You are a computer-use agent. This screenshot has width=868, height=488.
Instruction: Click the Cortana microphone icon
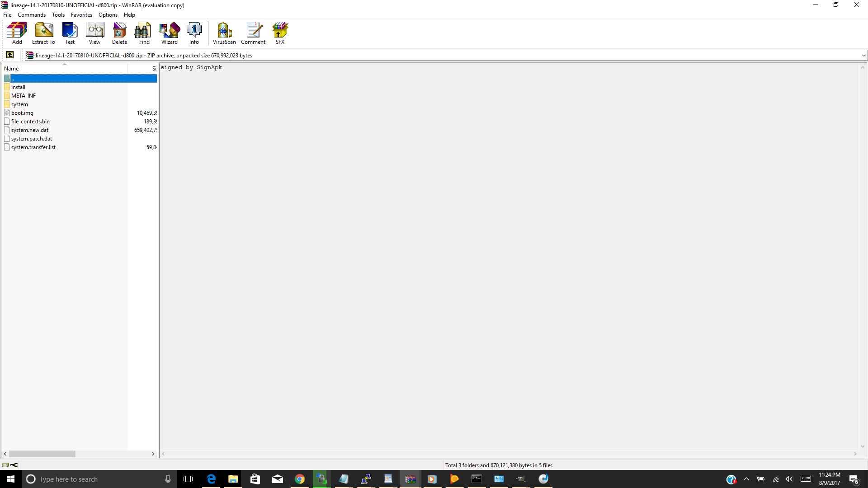click(x=168, y=479)
